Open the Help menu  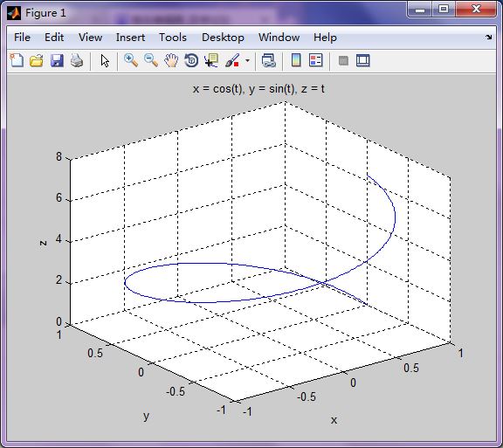point(325,38)
